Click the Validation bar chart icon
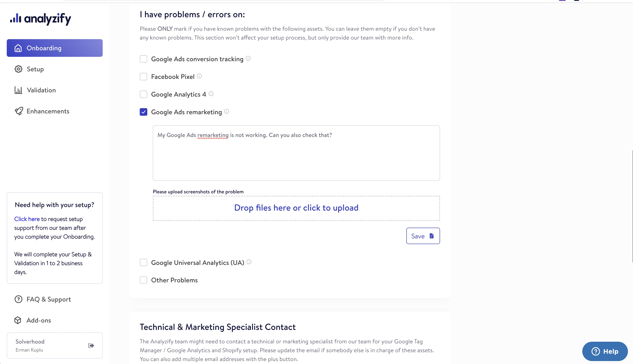Viewport: 633px width, 364px height. (19, 90)
